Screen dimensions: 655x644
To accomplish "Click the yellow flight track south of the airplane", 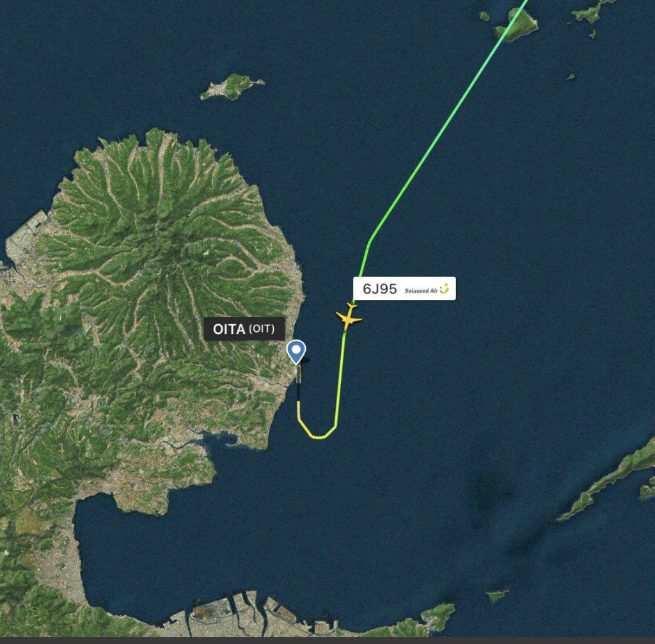I will [x=340, y=376].
